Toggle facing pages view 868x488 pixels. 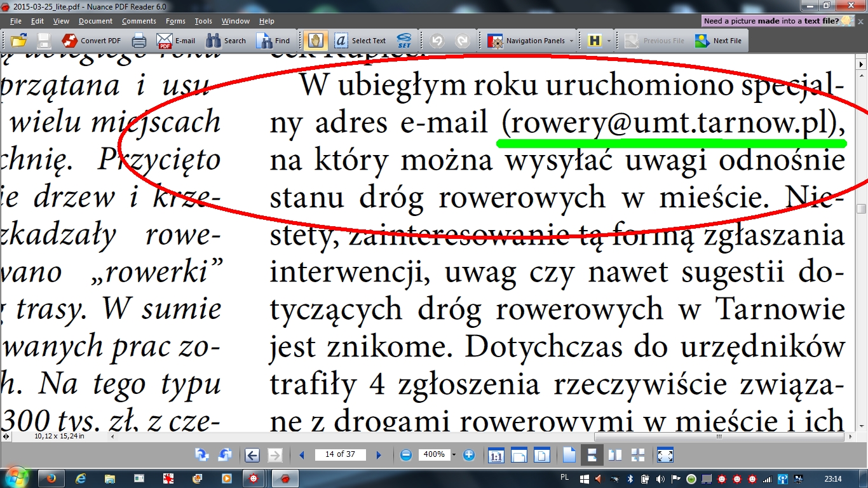(614, 455)
